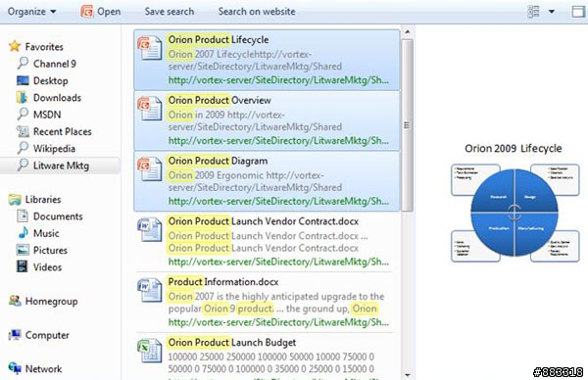Click the Documents library icon
Viewport: 588px width, 380px height.
tap(23, 215)
